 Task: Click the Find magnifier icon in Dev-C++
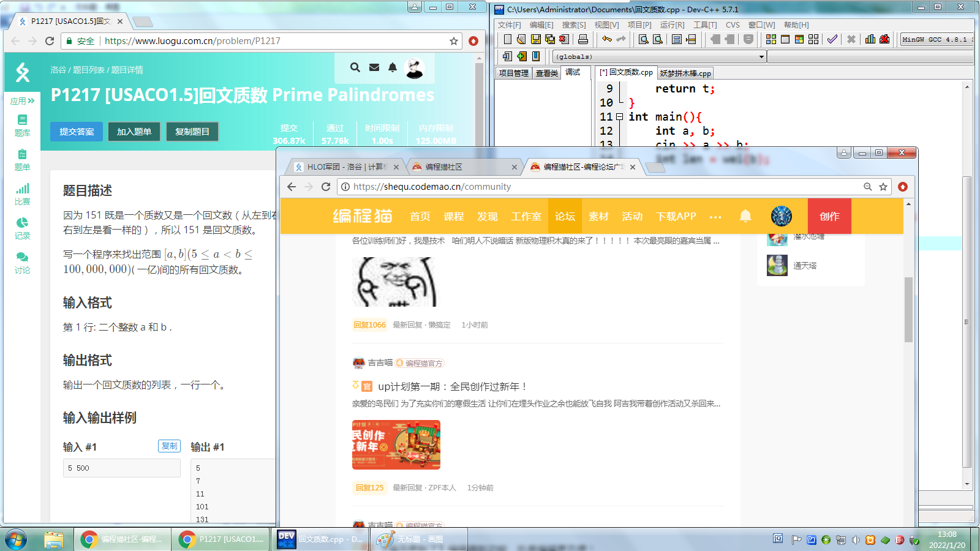pos(644,39)
